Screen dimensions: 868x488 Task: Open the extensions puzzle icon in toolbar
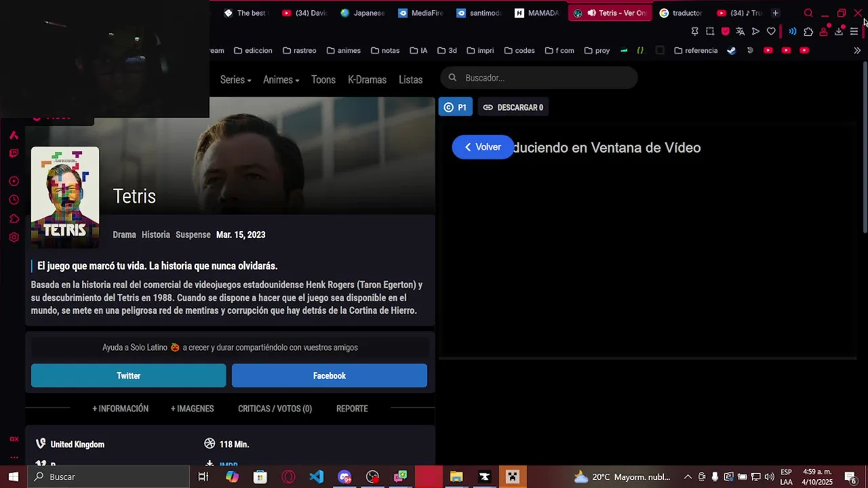[808, 31]
